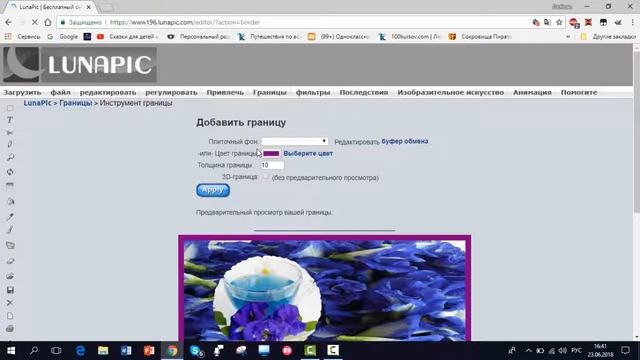Select the eyedropper tool in sidebar
This screenshot has width=640, height=360.
point(10,217)
